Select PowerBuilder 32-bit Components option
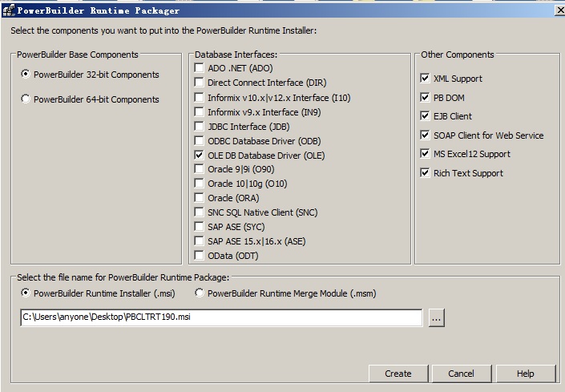The width and height of the screenshot is (565, 392). pos(25,75)
